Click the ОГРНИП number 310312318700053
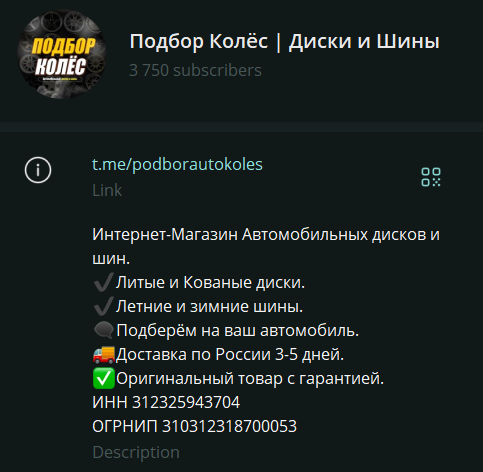Viewport: 483px width, 472px height. [229, 426]
